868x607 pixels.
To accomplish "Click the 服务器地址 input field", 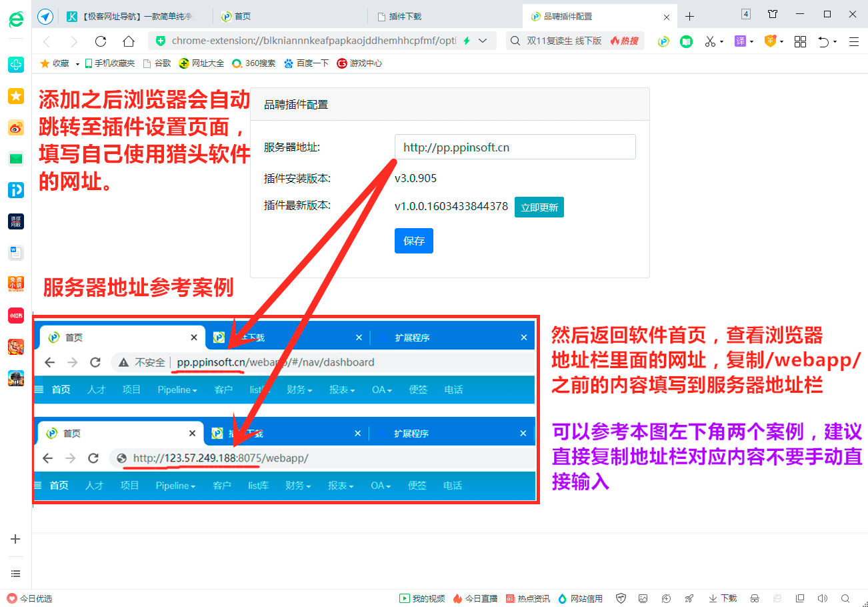I will click(x=515, y=147).
